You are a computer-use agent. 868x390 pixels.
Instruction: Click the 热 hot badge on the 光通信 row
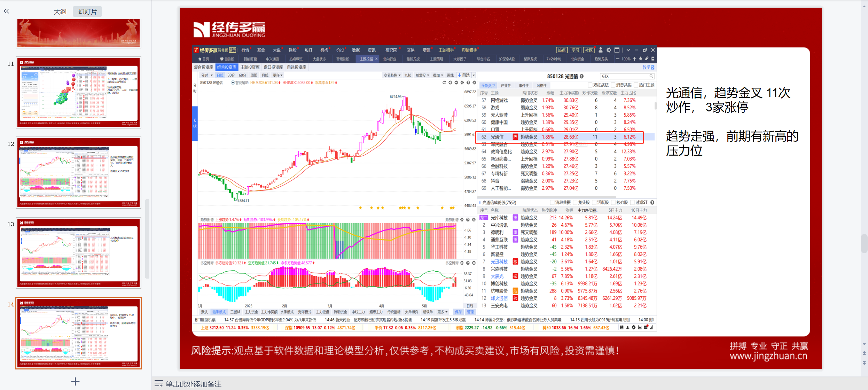515,137
